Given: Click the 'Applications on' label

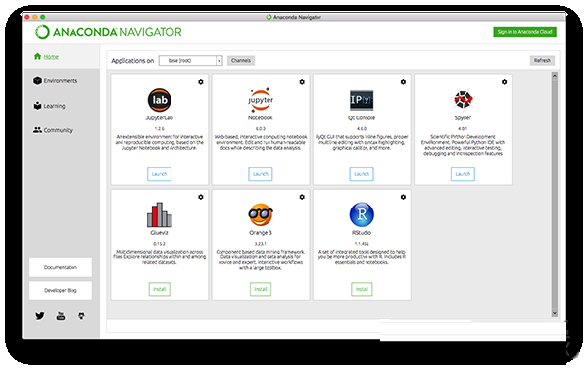Looking at the screenshot, I should point(132,61).
